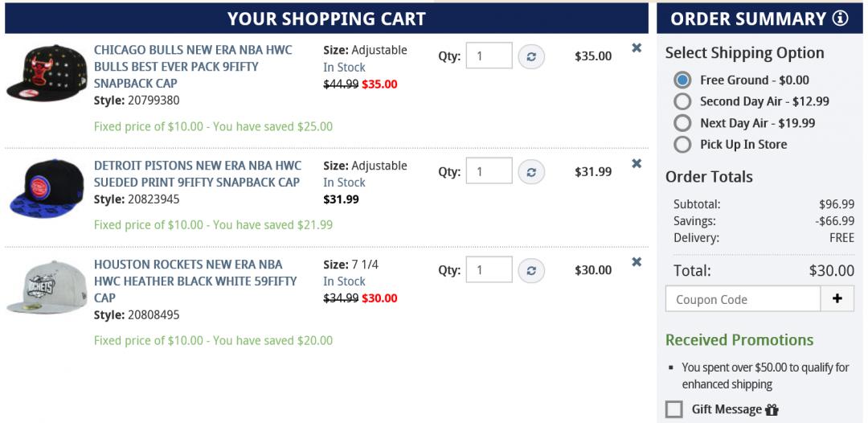868x423 pixels.
Task: Click the Order Summary info icon
Action: [x=841, y=18]
